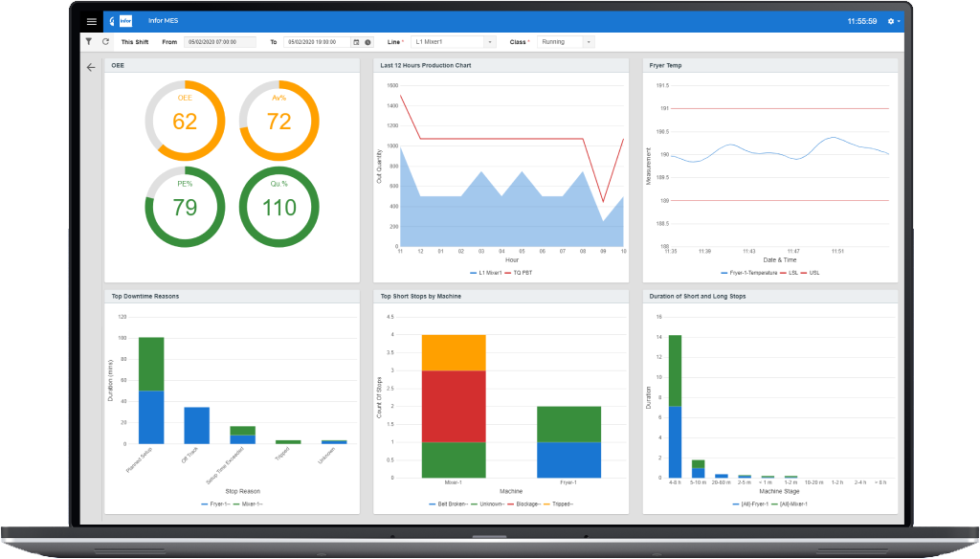Toggle the L1 Mixer1 legend series
980x559 pixels.
(x=488, y=272)
